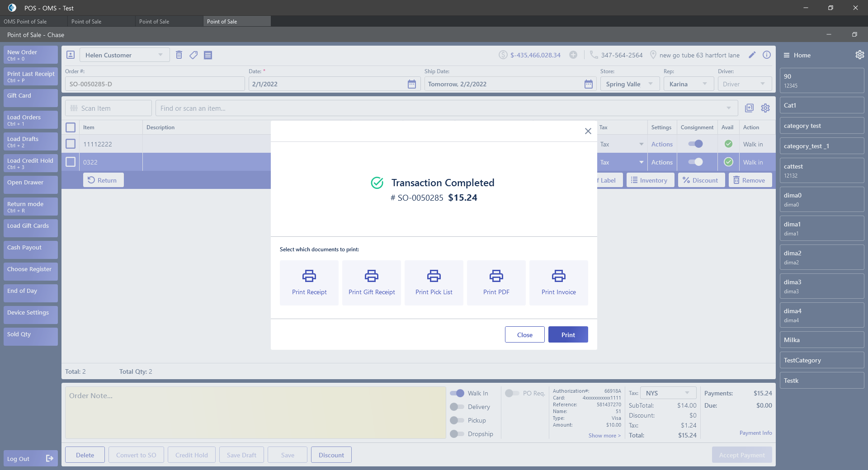This screenshot has width=868, height=470.
Task: Toggle consignment switch for item 0322
Action: click(695, 162)
